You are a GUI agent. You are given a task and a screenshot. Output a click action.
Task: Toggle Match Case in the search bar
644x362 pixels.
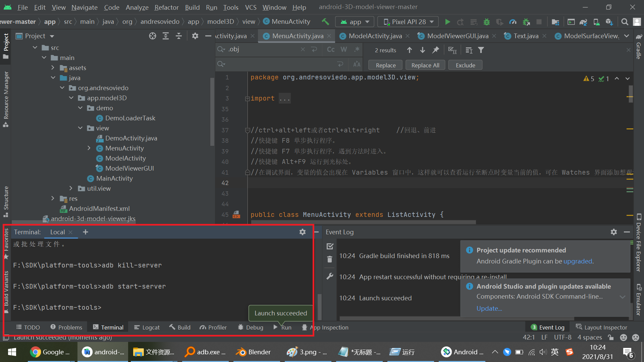pyautogui.click(x=330, y=49)
